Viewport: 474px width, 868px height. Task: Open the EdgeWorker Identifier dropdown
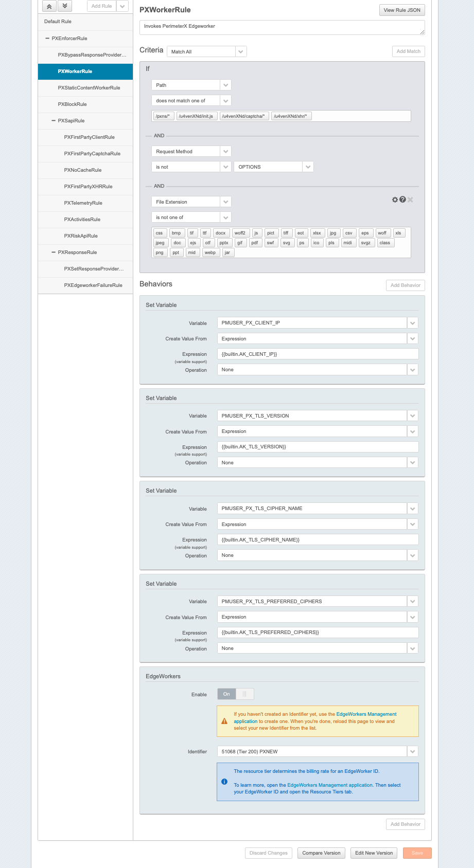click(413, 751)
